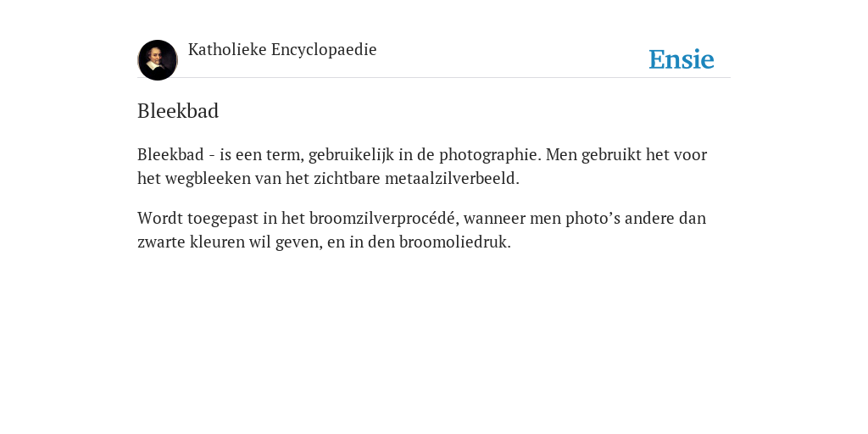This screenshot has width=868, height=434.
Task: Click the round portrait avatar image
Action: pos(158,60)
